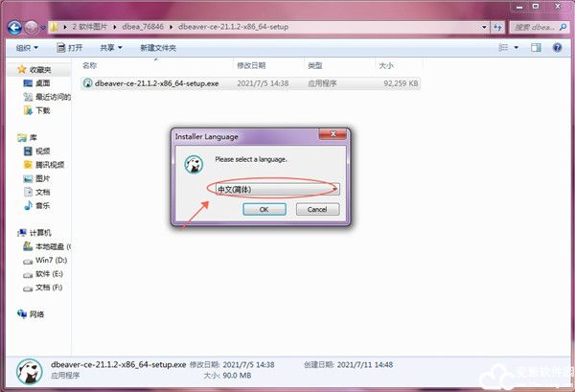Open the language dropdown showing 中文(简体)
This screenshot has height=392, width=575.
pyautogui.click(x=277, y=190)
